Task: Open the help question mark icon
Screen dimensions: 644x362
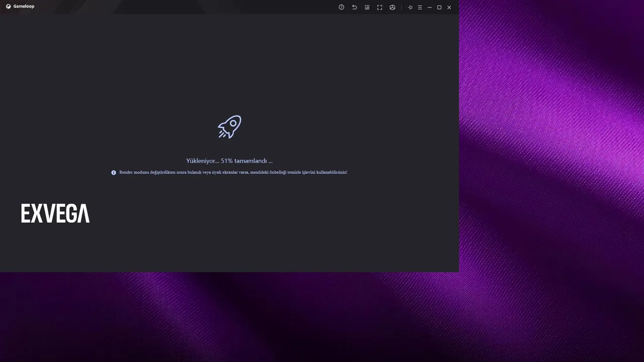Action: (342, 7)
